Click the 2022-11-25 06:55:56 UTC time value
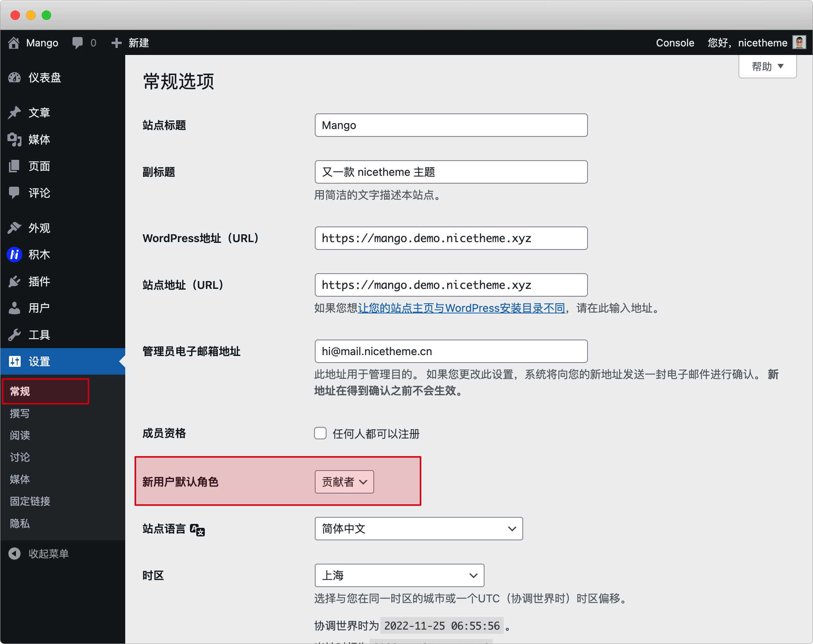Screen dimensions: 813x644 (442, 626)
